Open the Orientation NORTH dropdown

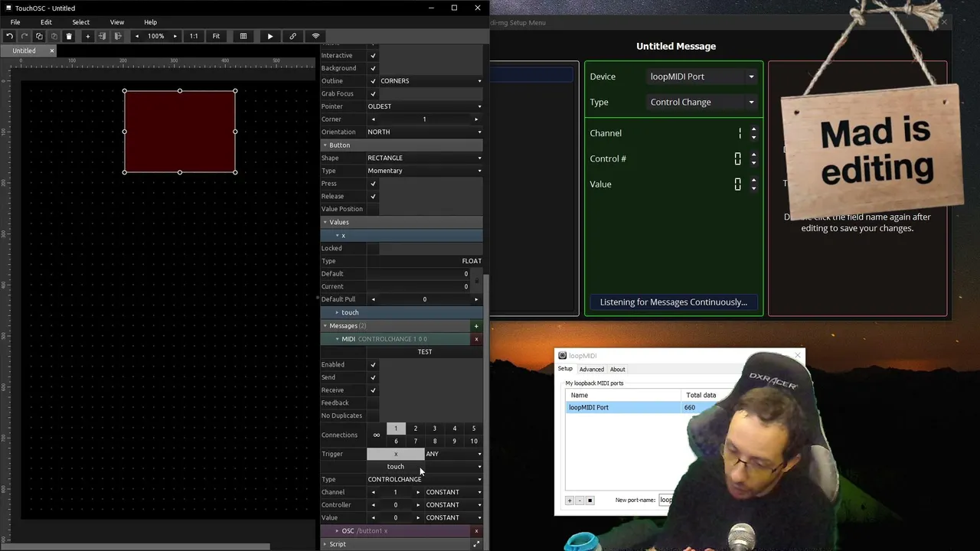coord(425,132)
